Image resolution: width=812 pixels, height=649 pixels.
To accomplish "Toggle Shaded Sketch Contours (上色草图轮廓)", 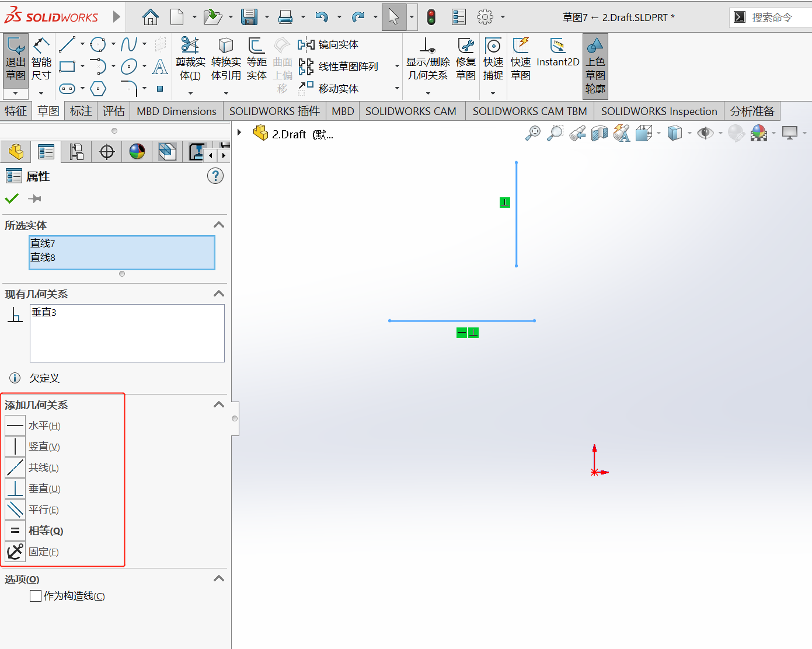I will point(595,66).
